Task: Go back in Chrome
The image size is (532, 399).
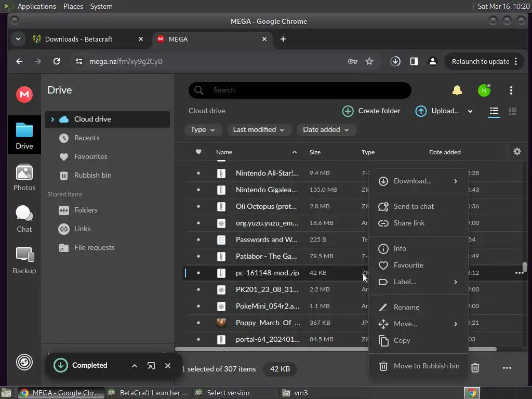Action: pyautogui.click(x=19, y=61)
